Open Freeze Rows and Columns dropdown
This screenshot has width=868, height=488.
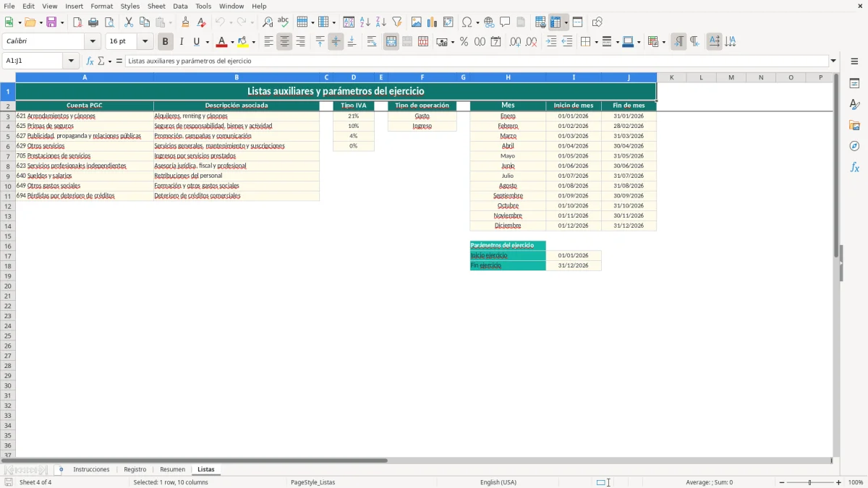pos(566,22)
